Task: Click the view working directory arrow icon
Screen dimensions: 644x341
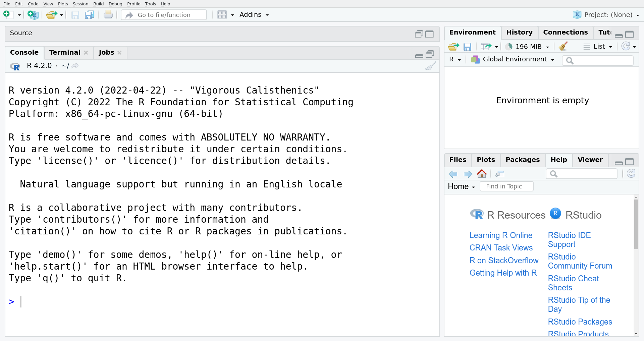Action: tap(75, 66)
